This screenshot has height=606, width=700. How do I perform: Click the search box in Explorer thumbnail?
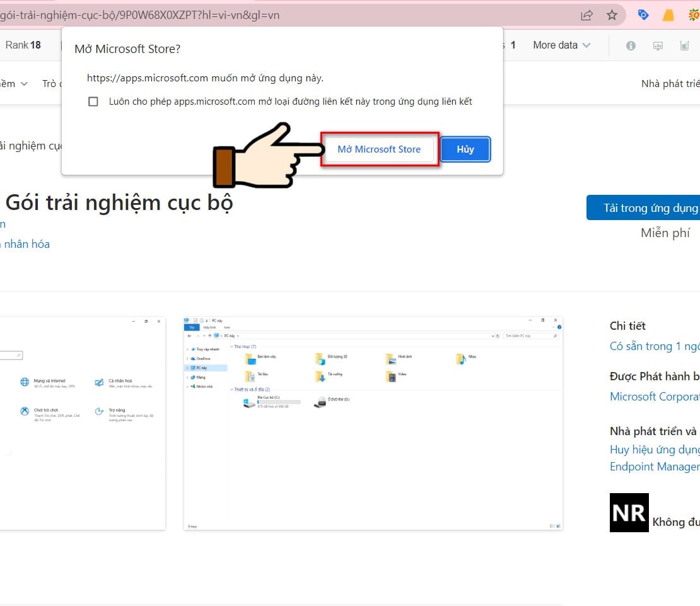pyautogui.click(x=531, y=335)
